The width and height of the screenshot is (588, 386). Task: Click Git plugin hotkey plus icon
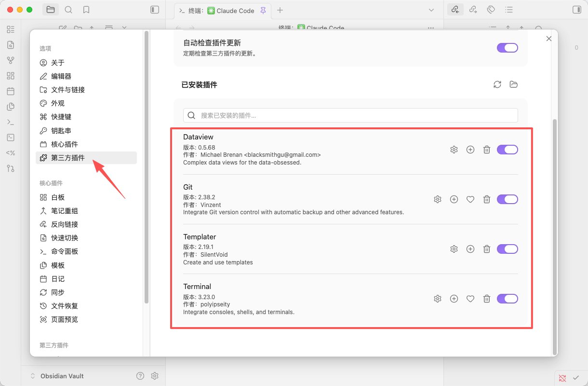(x=454, y=199)
